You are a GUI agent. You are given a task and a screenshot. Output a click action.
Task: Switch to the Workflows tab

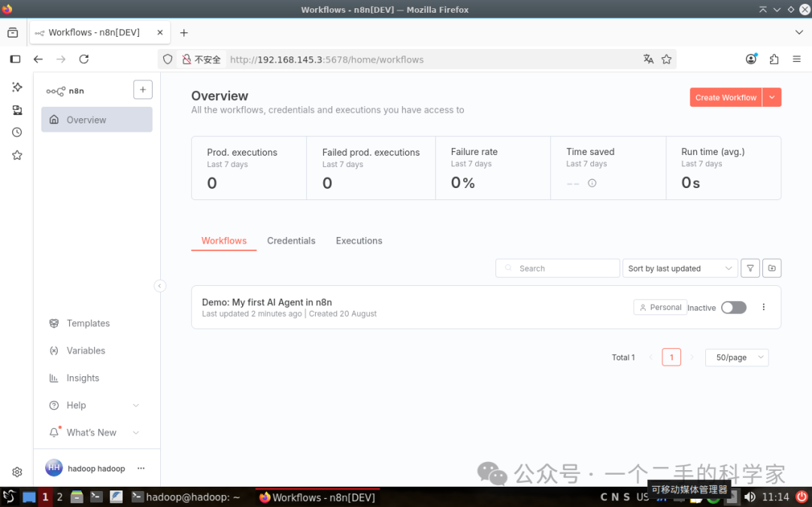pyautogui.click(x=224, y=241)
